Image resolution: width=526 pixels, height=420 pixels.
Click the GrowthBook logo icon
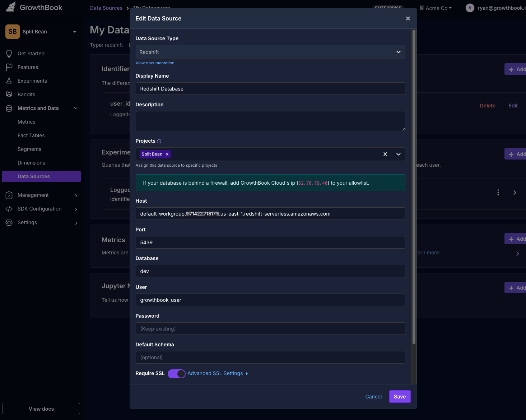coord(11,7)
